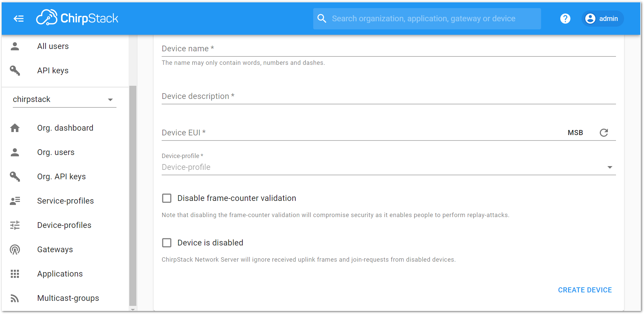
Task: Click the admin user avatar icon
Action: (590, 19)
